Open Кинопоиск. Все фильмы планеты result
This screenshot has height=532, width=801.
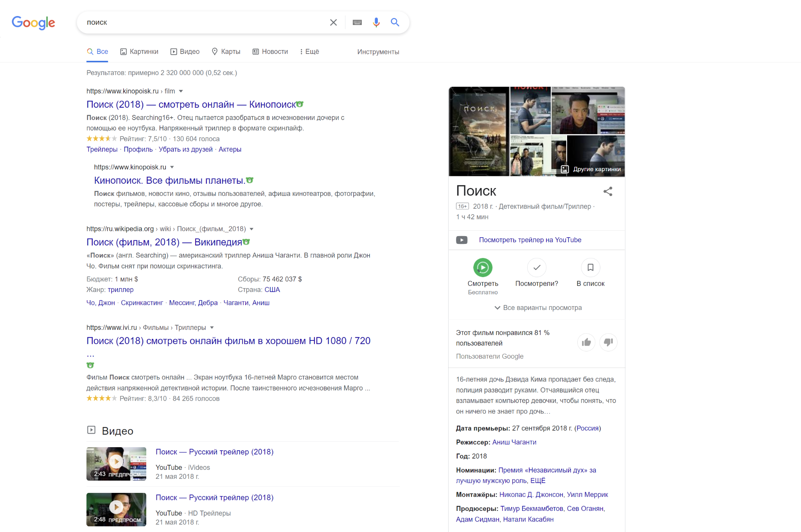point(170,180)
